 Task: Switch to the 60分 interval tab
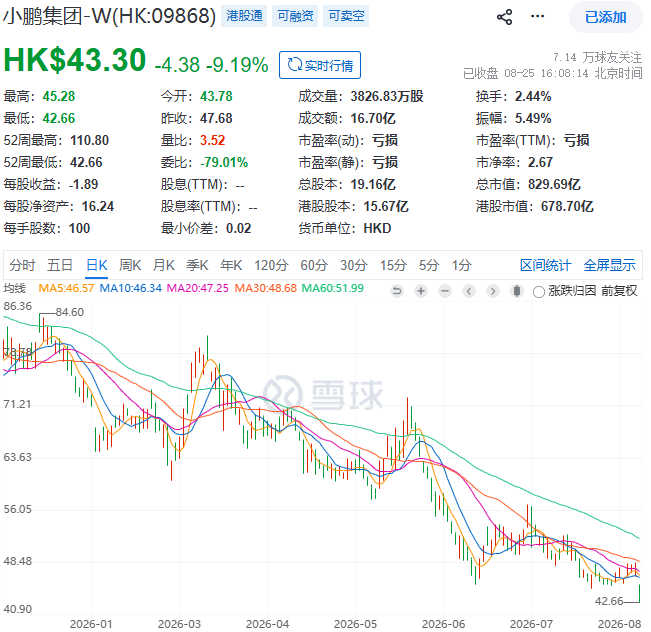(314, 265)
